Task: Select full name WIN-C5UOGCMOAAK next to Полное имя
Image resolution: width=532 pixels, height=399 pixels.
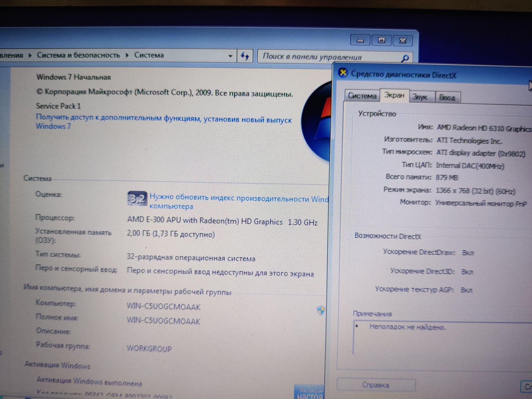Action: (164, 321)
